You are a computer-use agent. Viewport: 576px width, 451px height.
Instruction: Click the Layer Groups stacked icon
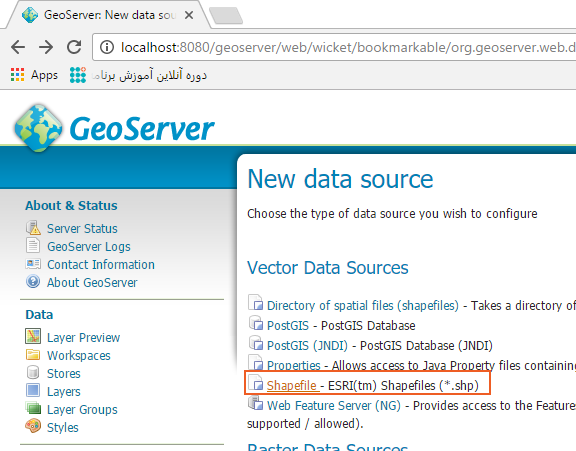(x=33, y=408)
